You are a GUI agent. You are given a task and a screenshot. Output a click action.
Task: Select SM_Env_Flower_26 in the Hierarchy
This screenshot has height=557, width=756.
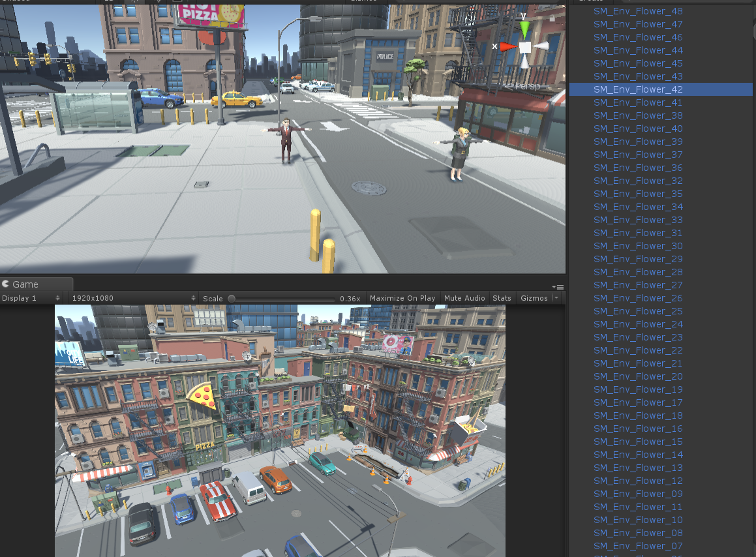tap(661, 297)
